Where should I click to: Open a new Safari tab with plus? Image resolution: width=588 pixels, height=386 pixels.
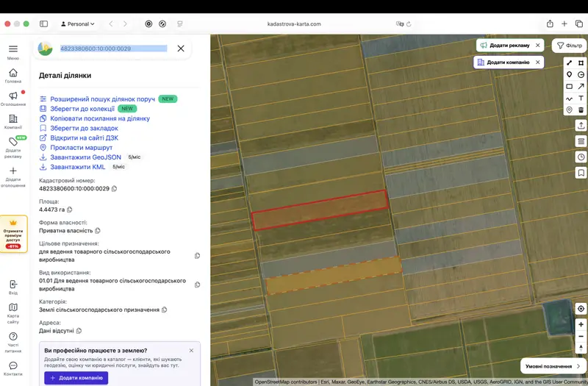click(x=564, y=24)
